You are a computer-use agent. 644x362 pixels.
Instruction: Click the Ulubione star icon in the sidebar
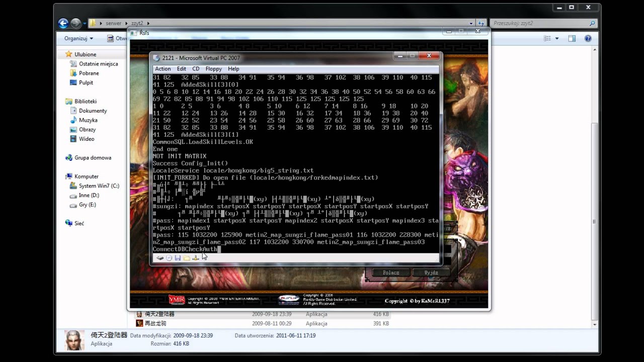pyautogui.click(x=69, y=54)
